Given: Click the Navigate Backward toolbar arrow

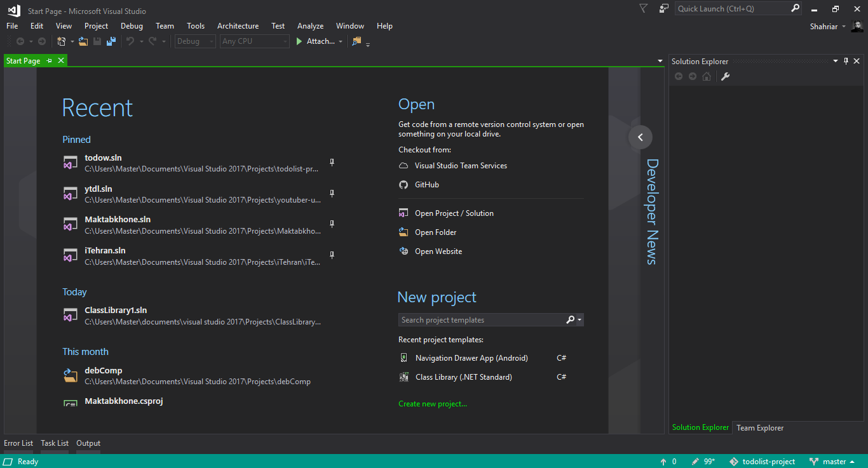Looking at the screenshot, I should (x=20, y=41).
